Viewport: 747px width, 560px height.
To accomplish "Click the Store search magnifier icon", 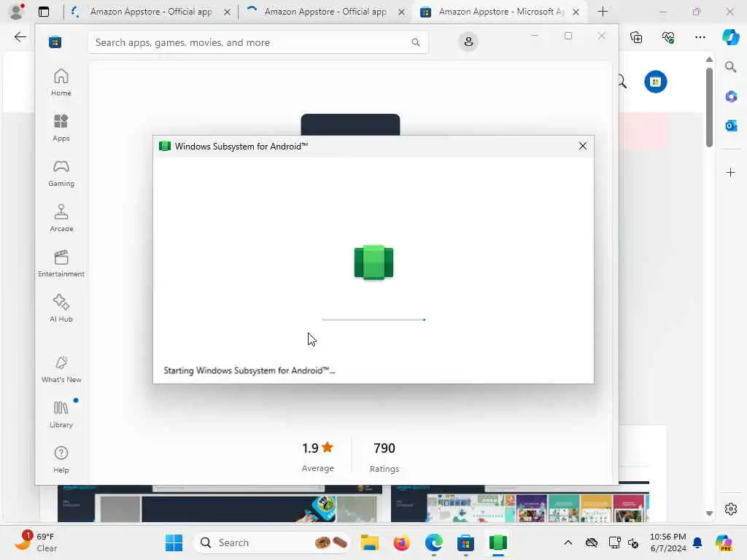I will pyautogui.click(x=415, y=42).
